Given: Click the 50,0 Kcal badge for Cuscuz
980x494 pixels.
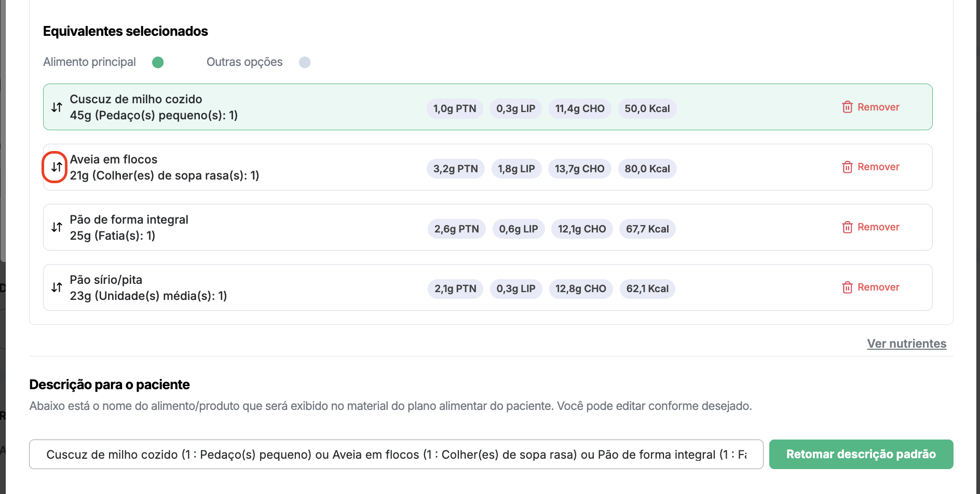Looking at the screenshot, I should [x=647, y=109].
